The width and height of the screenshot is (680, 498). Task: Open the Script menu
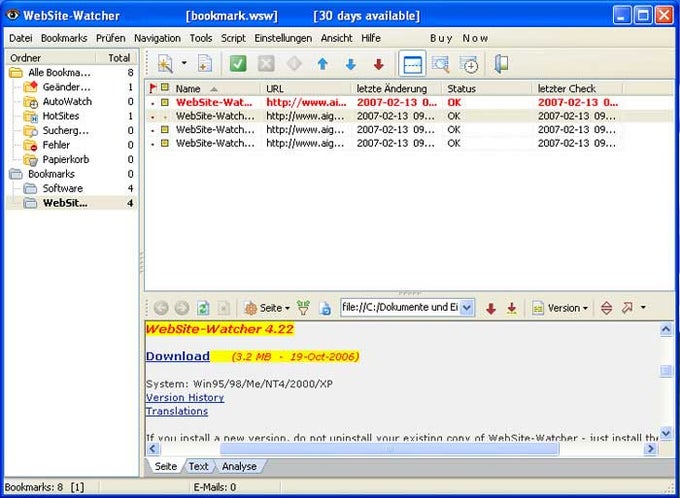233,38
